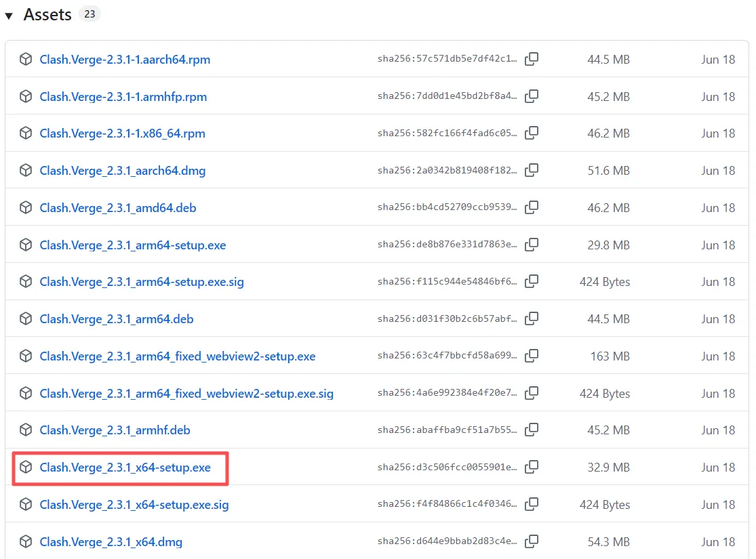The width and height of the screenshot is (756, 559).
Task: Collapse the Assets section triangle
Action: click(9, 16)
